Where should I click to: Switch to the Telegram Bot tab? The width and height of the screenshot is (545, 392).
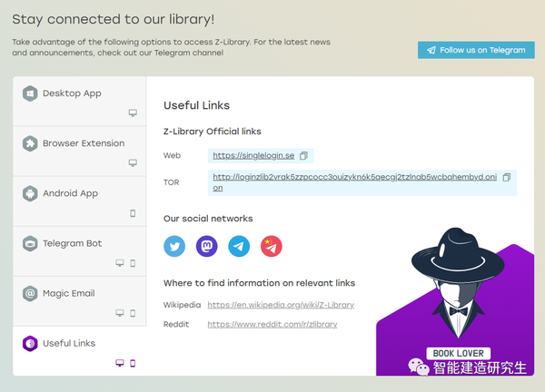tap(79, 251)
